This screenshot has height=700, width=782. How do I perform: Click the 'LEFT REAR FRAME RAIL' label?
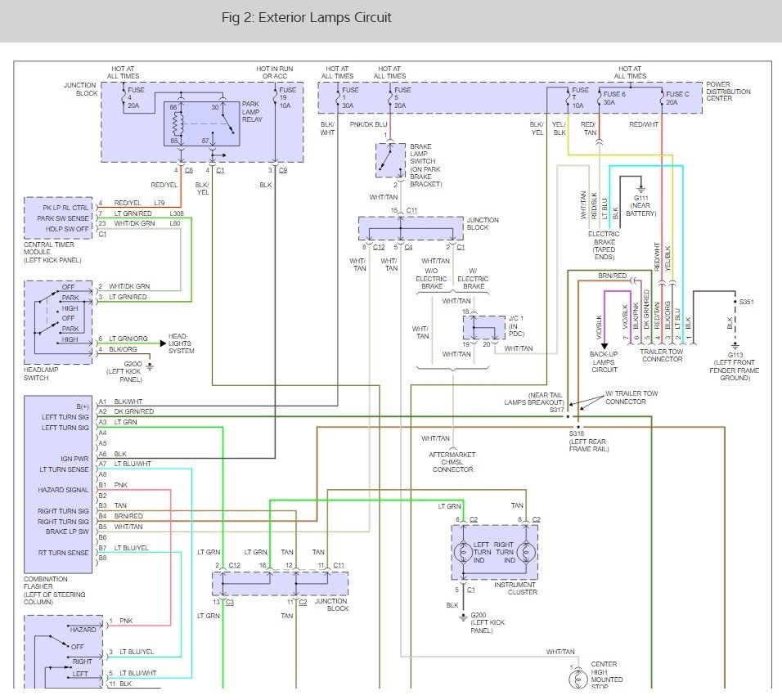click(588, 445)
